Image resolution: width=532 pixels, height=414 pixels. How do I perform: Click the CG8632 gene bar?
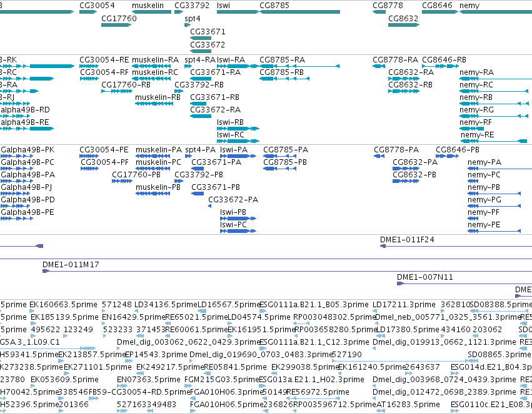[x=404, y=25]
